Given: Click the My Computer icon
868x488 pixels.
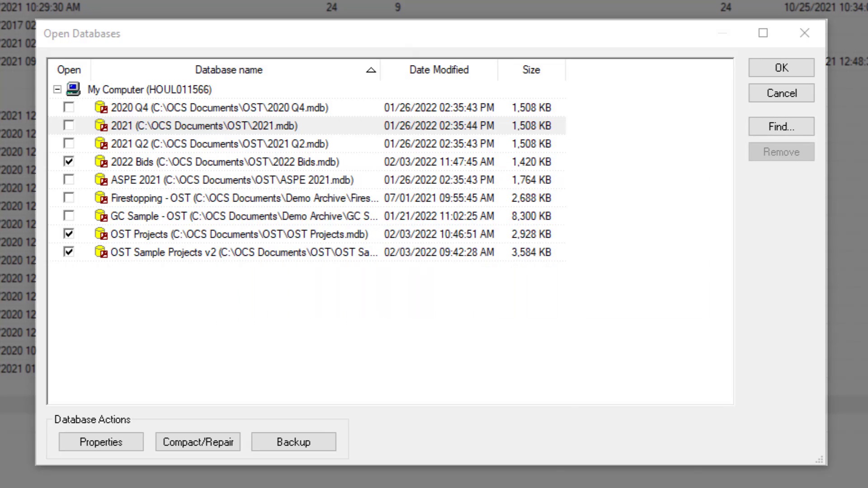Looking at the screenshot, I should pyautogui.click(x=73, y=89).
